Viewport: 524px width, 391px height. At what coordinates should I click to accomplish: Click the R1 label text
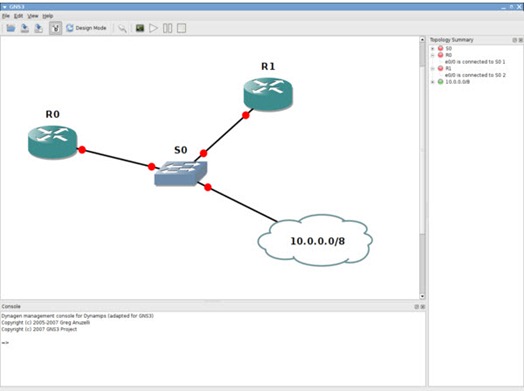[x=268, y=67]
